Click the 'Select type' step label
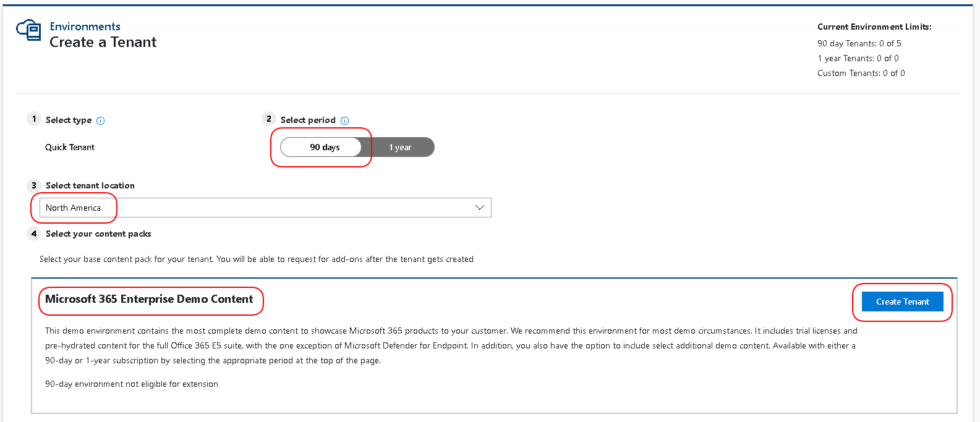This screenshot has width=980, height=422. pyautogui.click(x=69, y=120)
